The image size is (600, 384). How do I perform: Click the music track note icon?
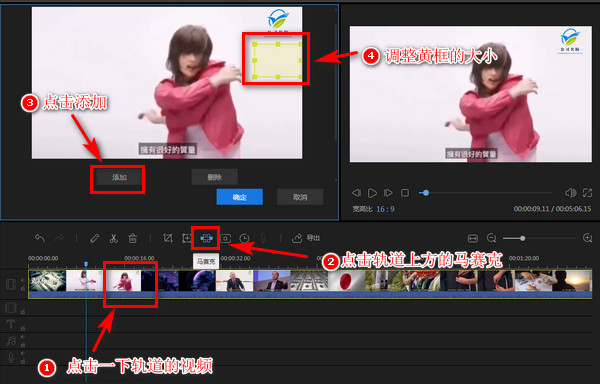point(11,340)
